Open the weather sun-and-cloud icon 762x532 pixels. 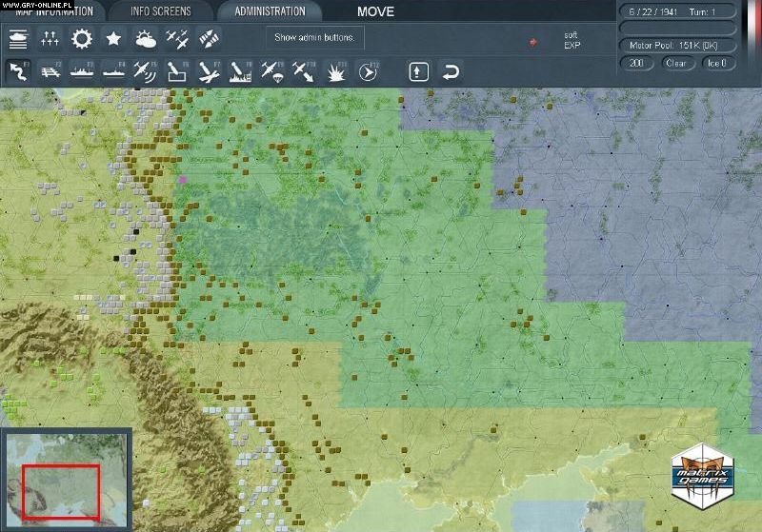pos(146,39)
